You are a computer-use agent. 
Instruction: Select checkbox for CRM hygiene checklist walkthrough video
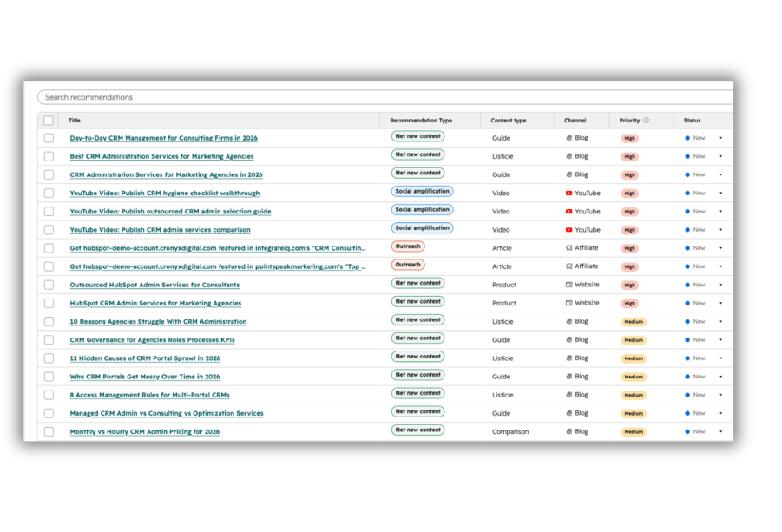tap(49, 193)
